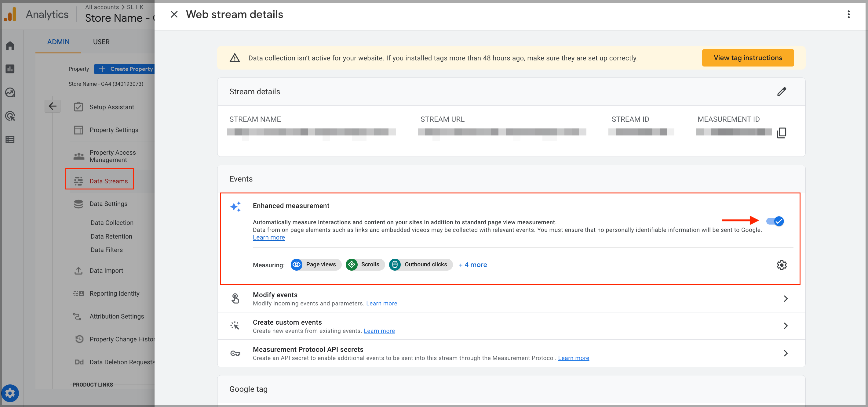This screenshot has height=407, width=868.
Task: Open Enhanced measurement settings gear icon
Action: [782, 265]
